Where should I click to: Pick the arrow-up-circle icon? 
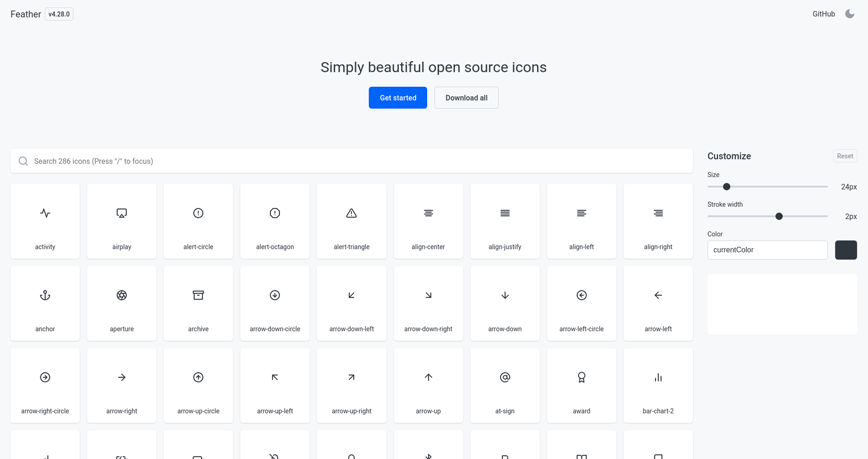coord(198,385)
